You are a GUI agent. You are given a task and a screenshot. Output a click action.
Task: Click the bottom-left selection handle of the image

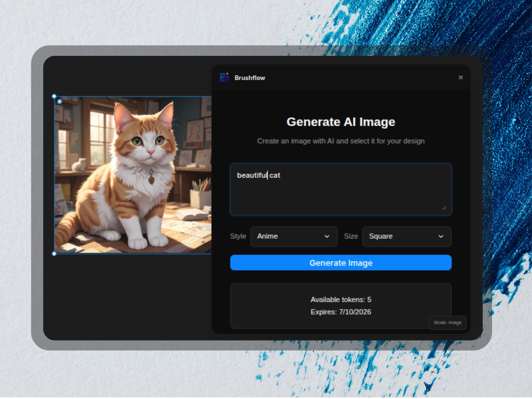[x=54, y=254]
